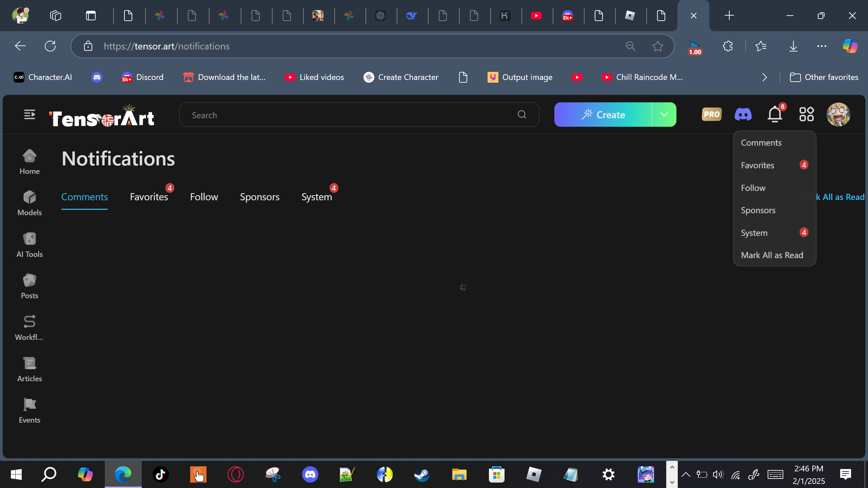Select System in the notifications dropdown
The width and height of the screenshot is (868, 488).
click(754, 233)
